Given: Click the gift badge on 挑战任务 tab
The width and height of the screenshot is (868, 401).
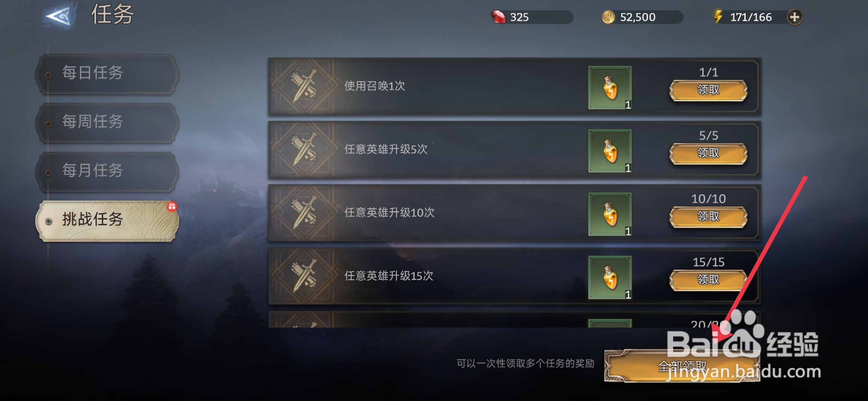Looking at the screenshot, I should [x=171, y=206].
